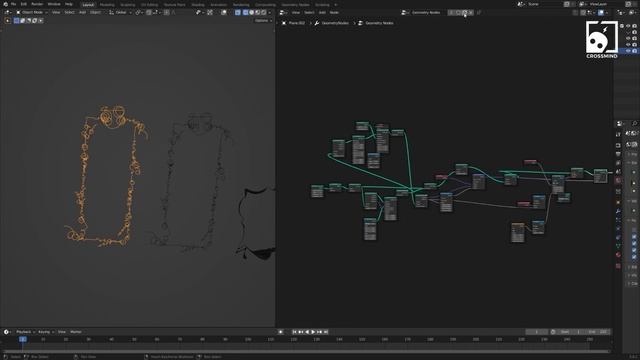
Task: Open the timeline Marker menu
Action: [76, 332]
